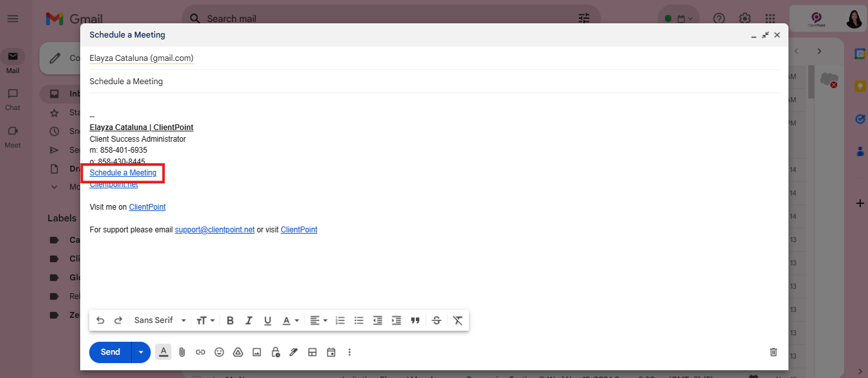Open the cloud error extension icon

tap(829, 80)
